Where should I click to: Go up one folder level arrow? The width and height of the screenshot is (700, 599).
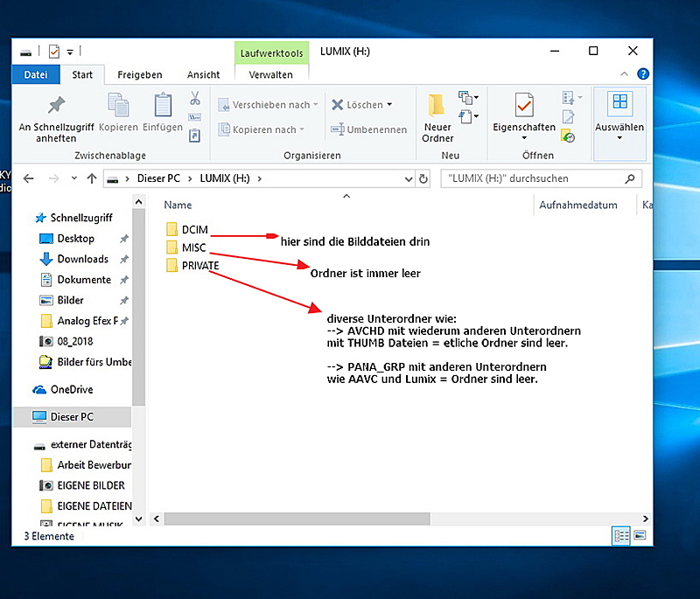click(92, 179)
